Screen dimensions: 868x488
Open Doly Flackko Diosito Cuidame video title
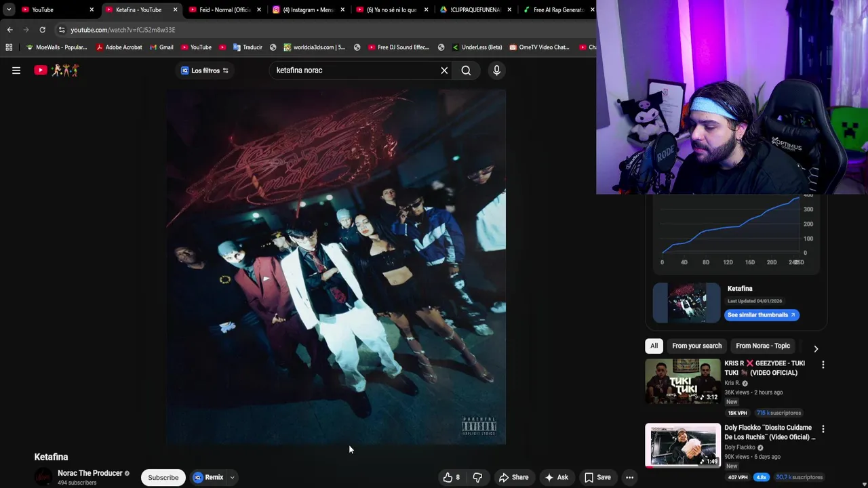click(x=770, y=432)
